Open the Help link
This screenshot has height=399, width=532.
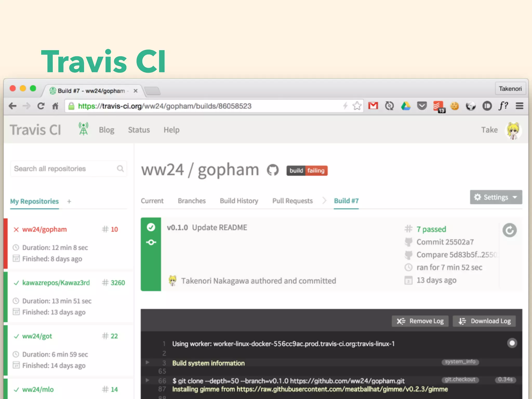click(x=171, y=130)
